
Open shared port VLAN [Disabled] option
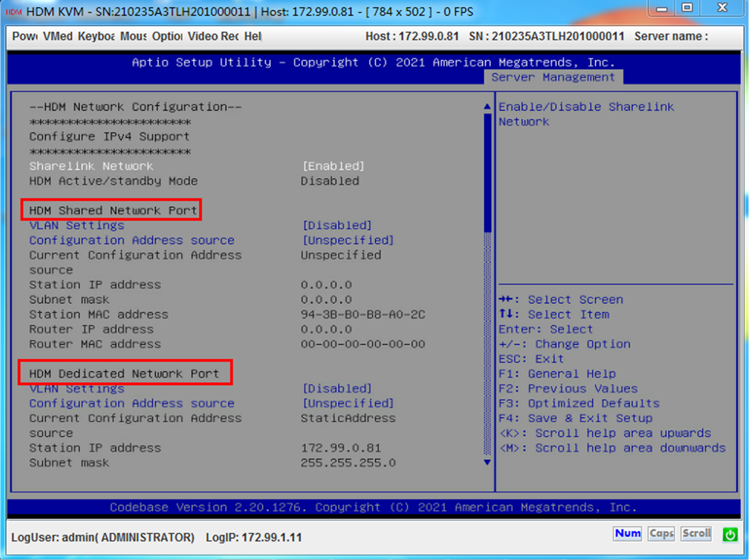tap(337, 225)
